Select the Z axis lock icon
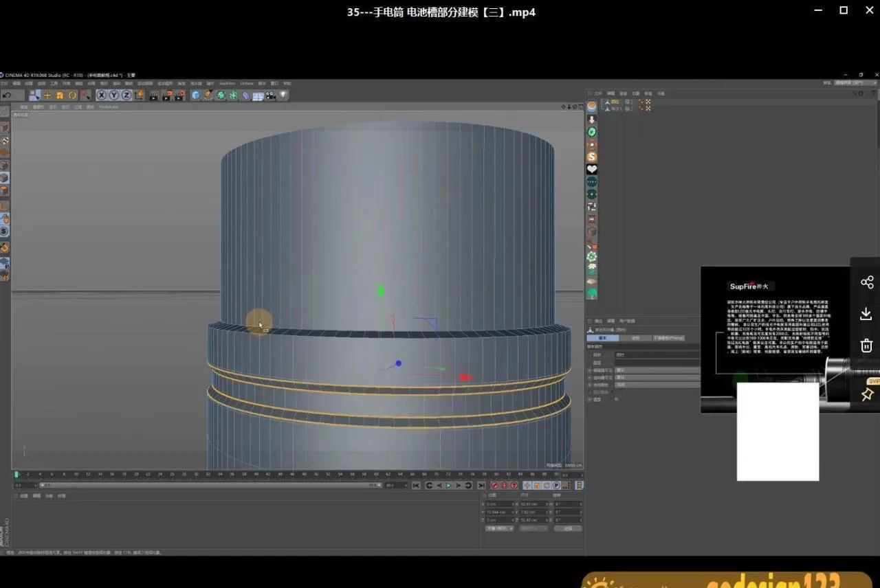 (x=126, y=95)
